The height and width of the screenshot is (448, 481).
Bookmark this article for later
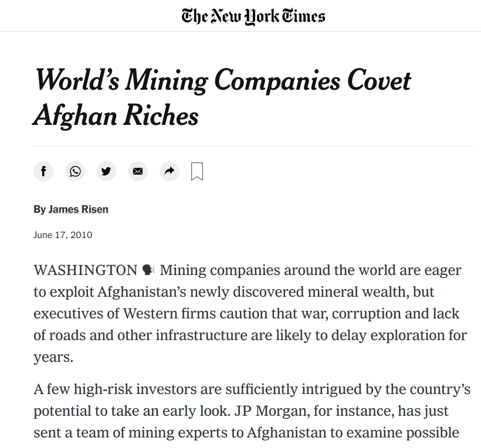coord(197,171)
